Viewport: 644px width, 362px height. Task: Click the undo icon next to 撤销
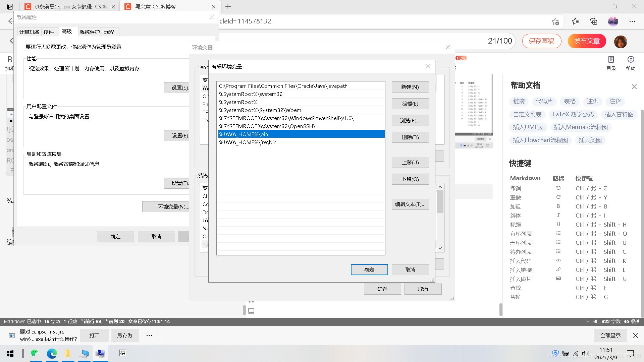558,188
